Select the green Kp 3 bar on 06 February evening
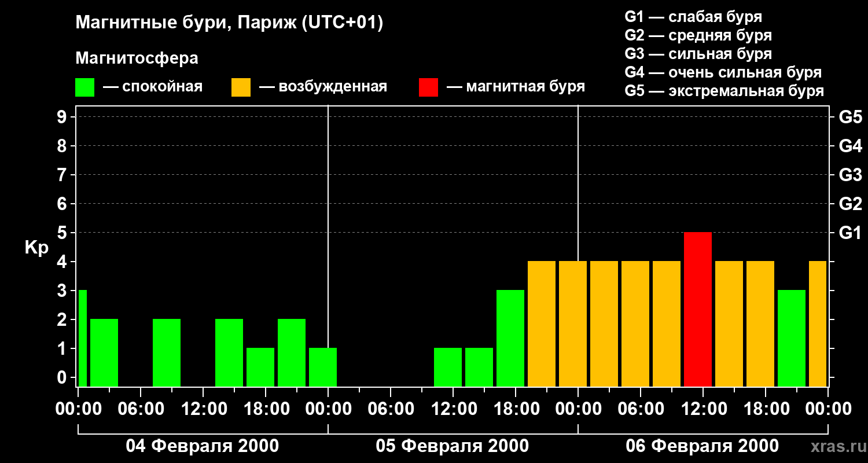Image resolution: width=868 pixels, height=463 pixels. pos(792,338)
